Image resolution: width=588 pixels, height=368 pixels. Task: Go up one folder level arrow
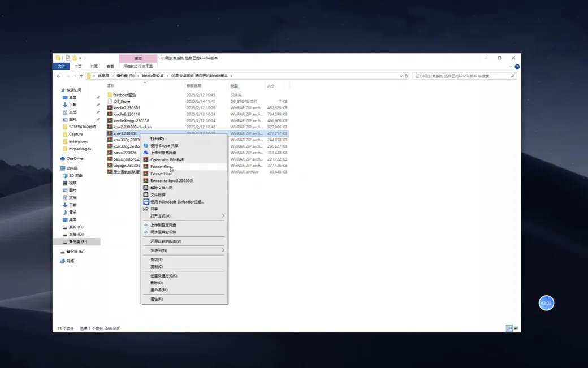click(81, 76)
